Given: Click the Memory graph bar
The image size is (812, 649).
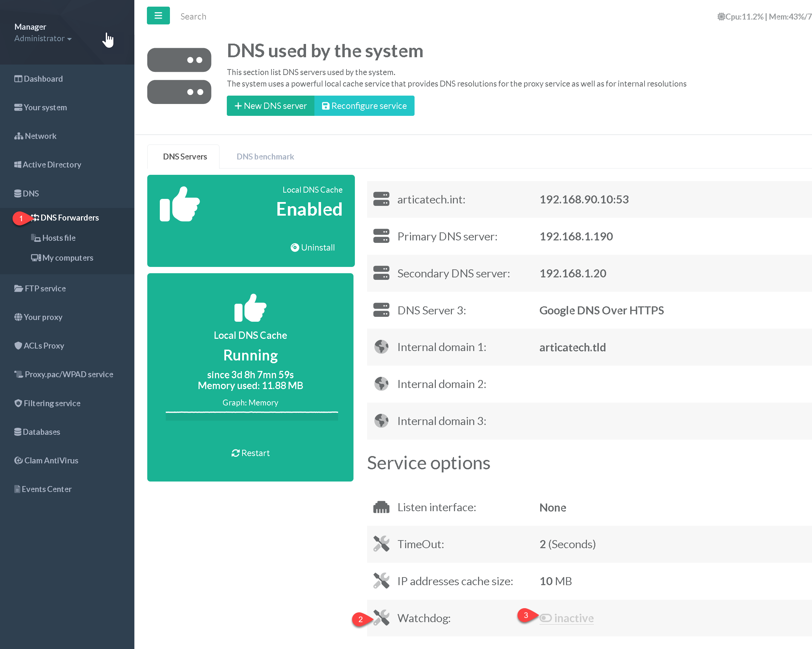Looking at the screenshot, I should [252, 416].
